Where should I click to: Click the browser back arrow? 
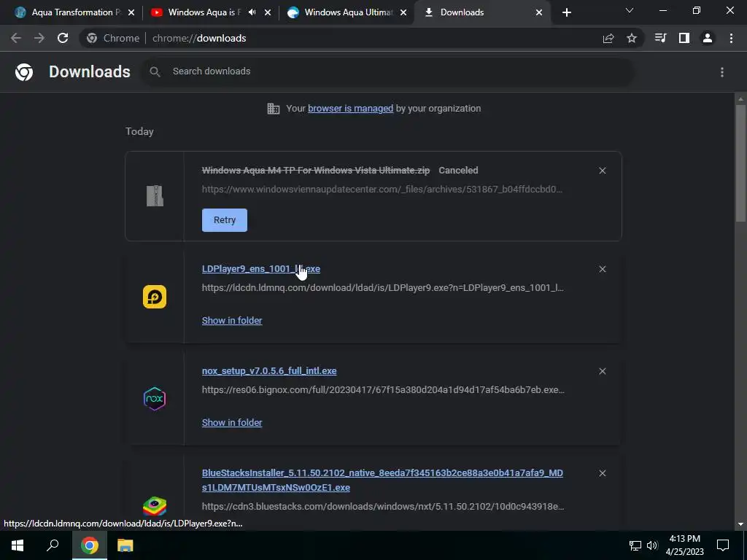[16, 38]
